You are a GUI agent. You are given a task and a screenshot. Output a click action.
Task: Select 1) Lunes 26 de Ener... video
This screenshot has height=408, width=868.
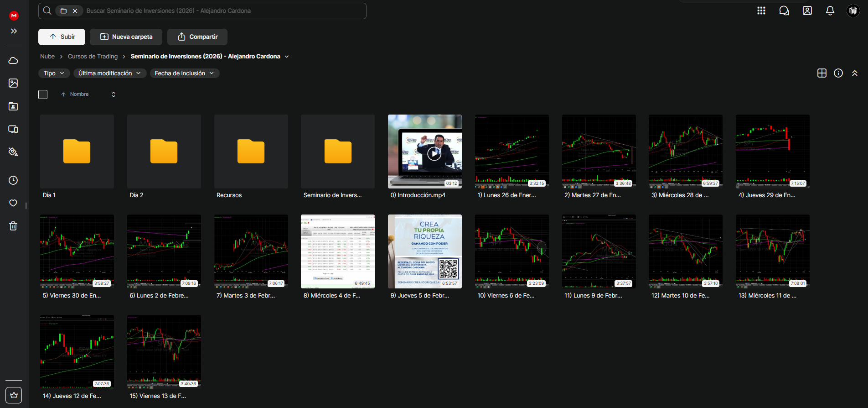point(512,152)
